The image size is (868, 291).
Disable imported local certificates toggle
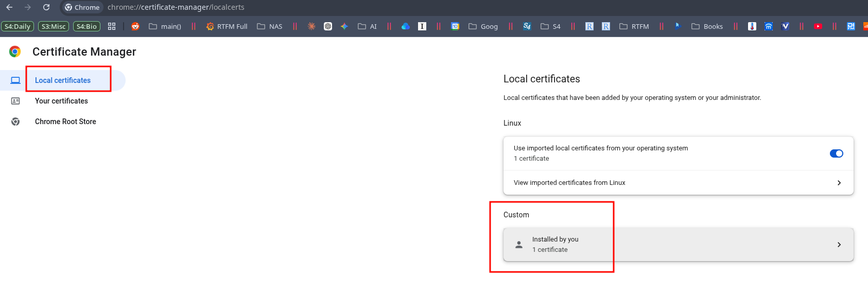tap(836, 153)
